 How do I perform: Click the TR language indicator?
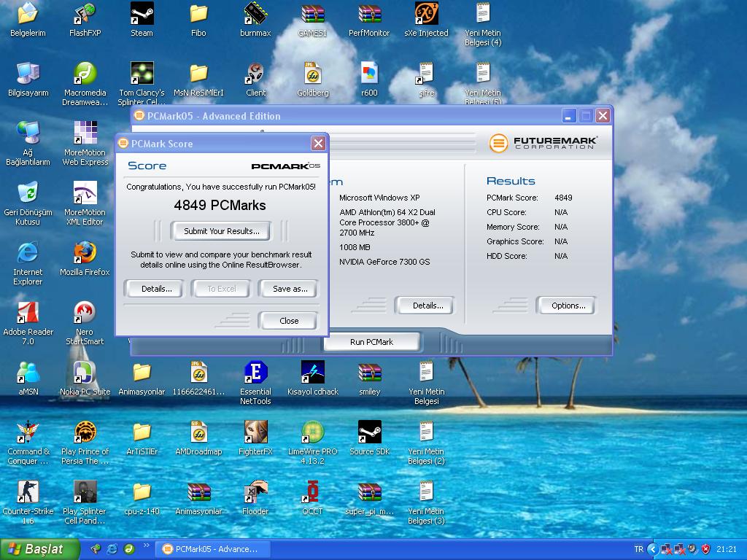pyautogui.click(x=638, y=549)
